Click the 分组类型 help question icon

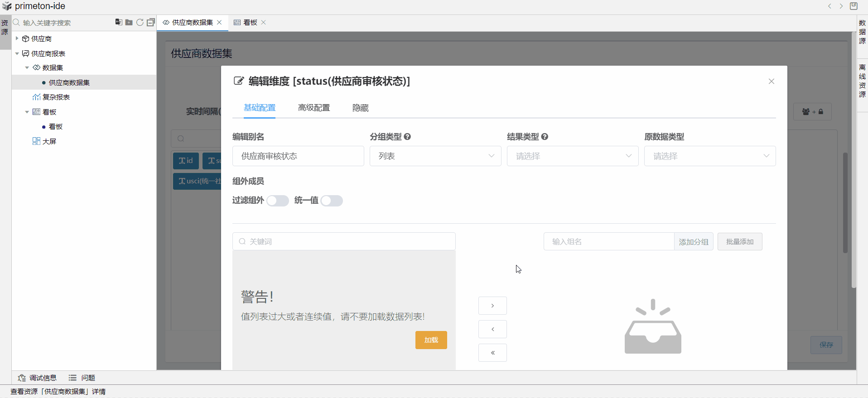coord(407,137)
